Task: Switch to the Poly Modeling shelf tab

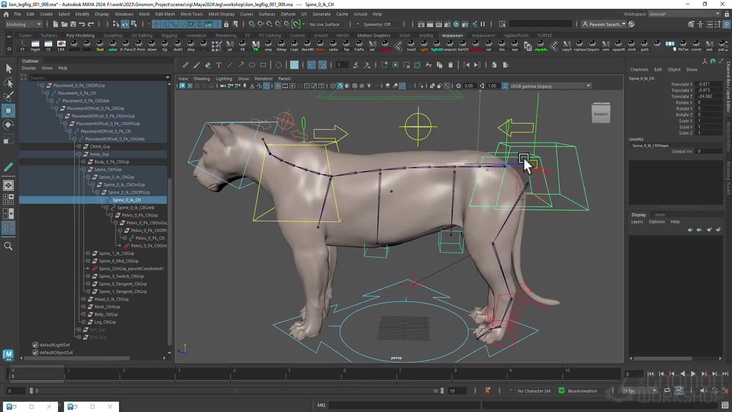Action: tap(79, 35)
